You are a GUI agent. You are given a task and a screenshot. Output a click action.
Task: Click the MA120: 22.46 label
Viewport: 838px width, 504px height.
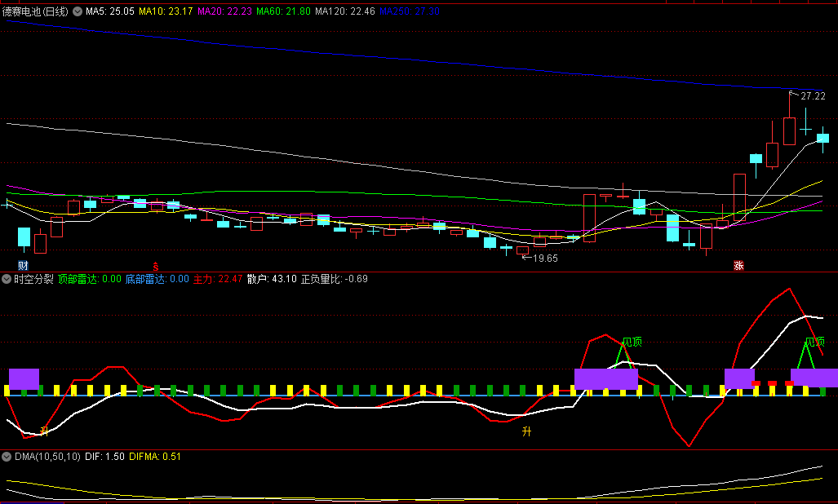(344, 11)
